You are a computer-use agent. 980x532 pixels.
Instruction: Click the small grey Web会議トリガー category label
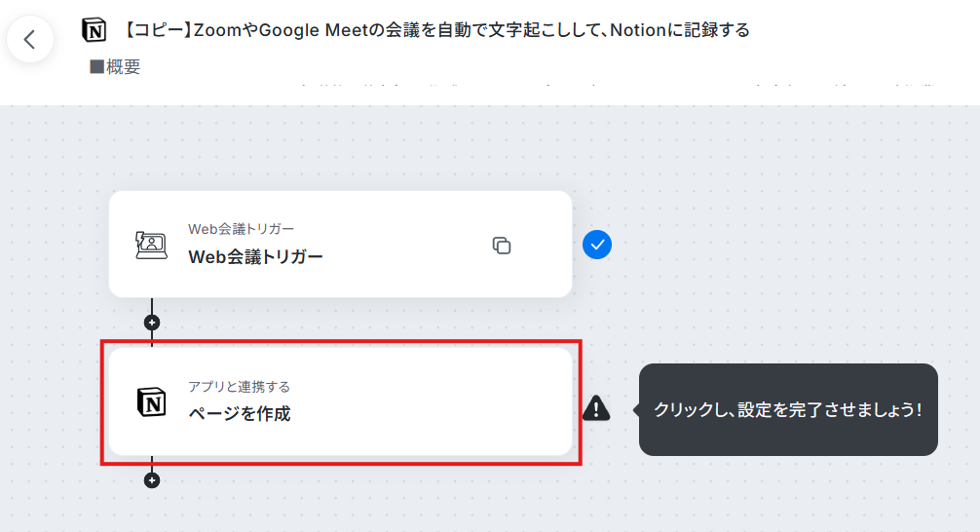point(241,229)
